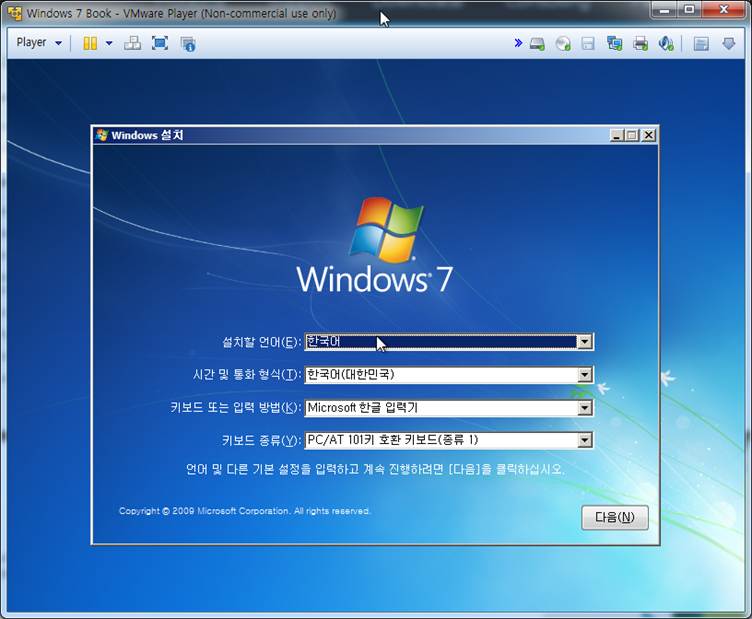This screenshot has width=752, height=619.
Task: Click the printer device icon
Action: (x=640, y=44)
